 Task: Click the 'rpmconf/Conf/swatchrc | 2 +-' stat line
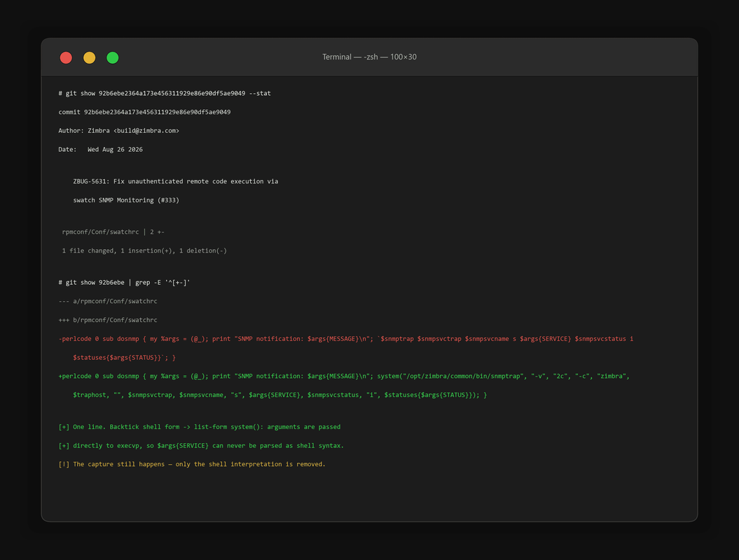(x=113, y=232)
